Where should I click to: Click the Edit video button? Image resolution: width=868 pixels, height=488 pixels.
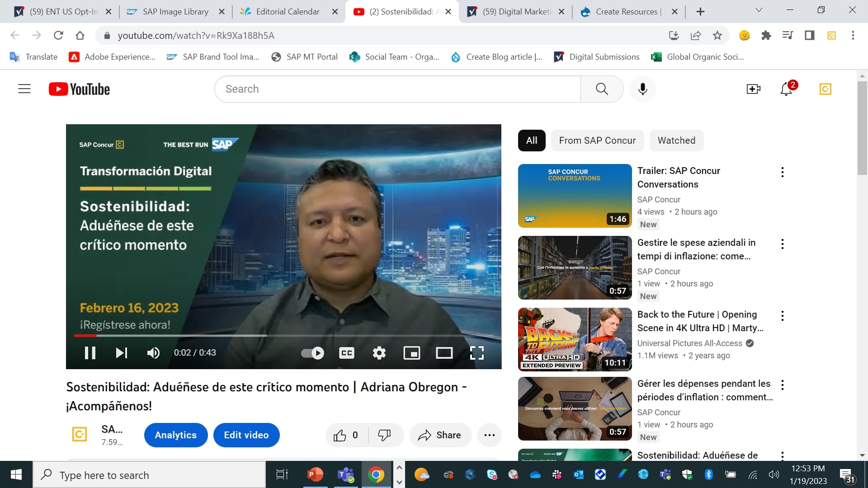246,435
